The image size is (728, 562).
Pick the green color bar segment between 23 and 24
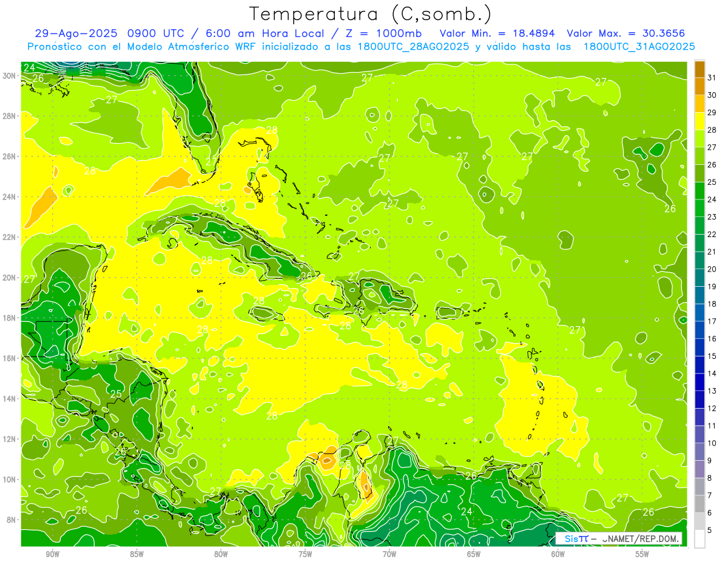[699, 209]
